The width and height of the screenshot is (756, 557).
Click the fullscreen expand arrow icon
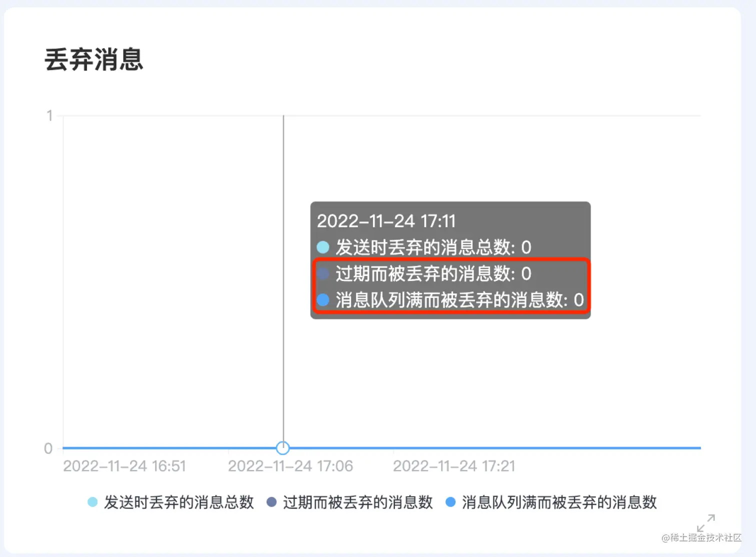(707, 523)
